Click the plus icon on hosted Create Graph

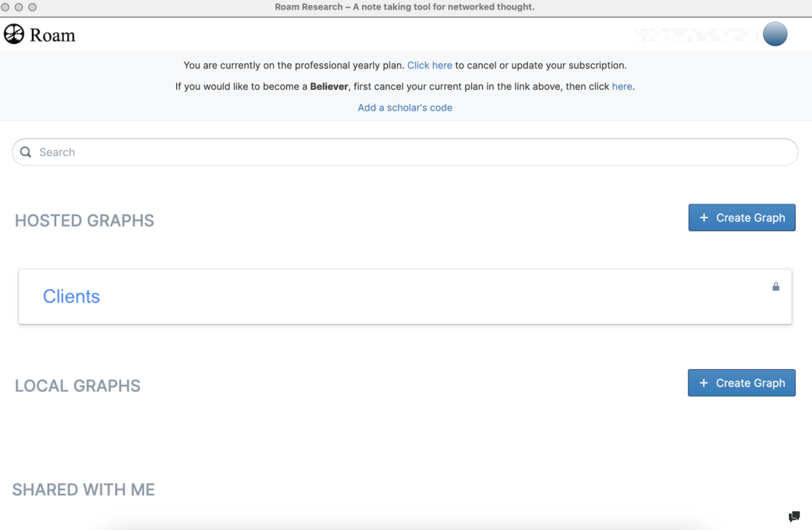pos(704,218)
